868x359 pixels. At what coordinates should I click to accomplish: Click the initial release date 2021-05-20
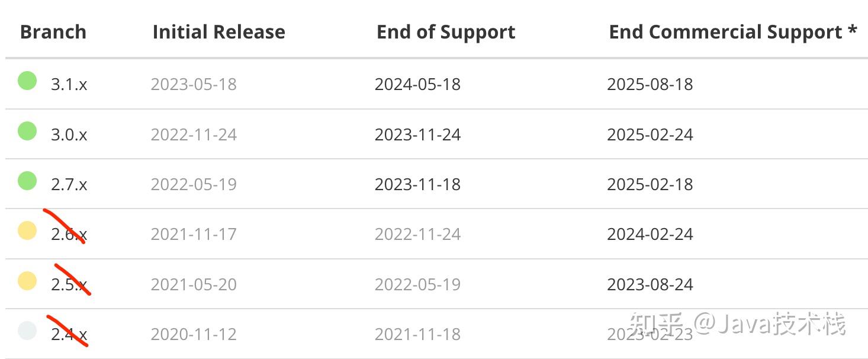click(194, 285)
